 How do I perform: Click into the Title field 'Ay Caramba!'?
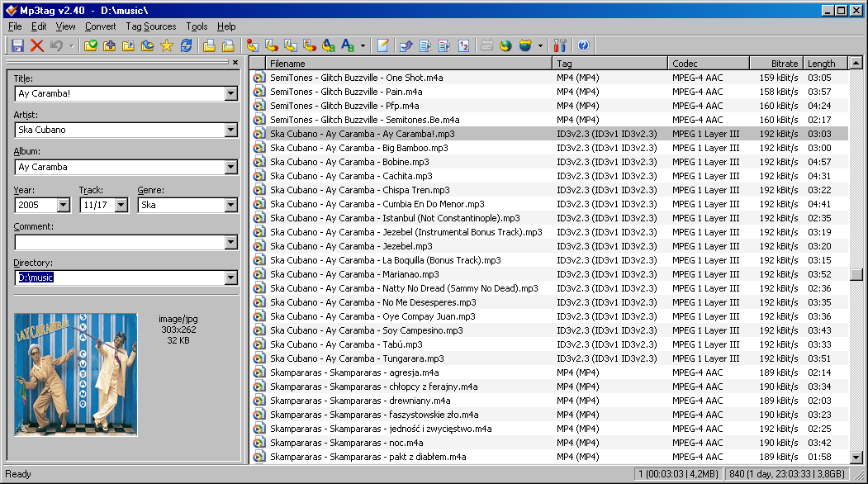tap(120, 93)
